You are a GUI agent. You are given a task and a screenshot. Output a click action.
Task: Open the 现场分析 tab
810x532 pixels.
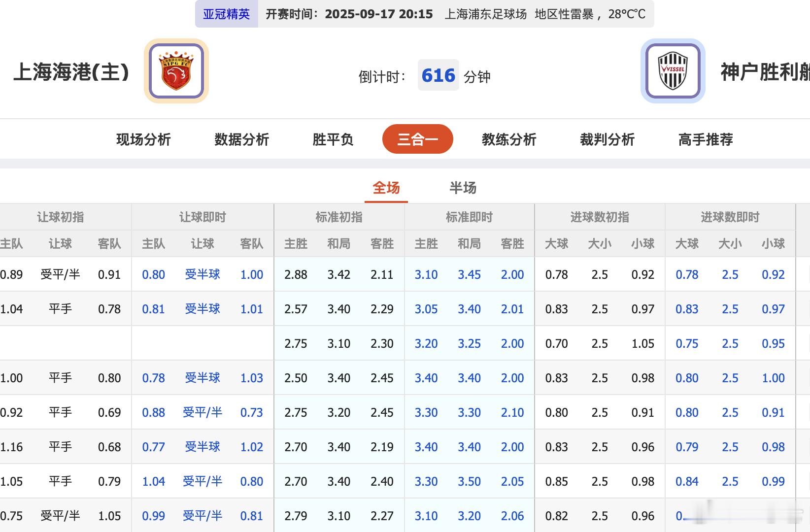(x=143, y=139)
